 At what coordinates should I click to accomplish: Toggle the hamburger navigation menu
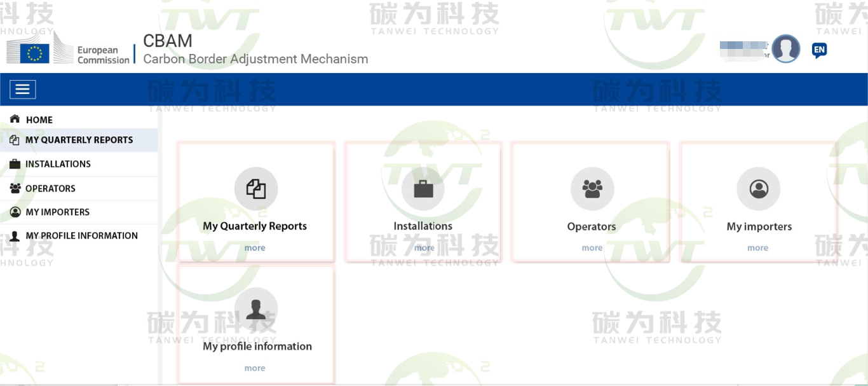coord(22,89)
